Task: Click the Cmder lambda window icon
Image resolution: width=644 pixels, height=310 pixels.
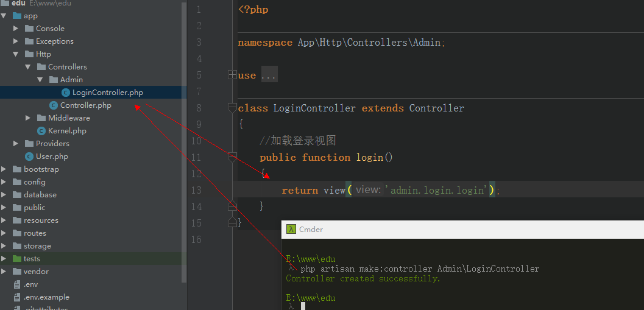Action: pos(292,230)
